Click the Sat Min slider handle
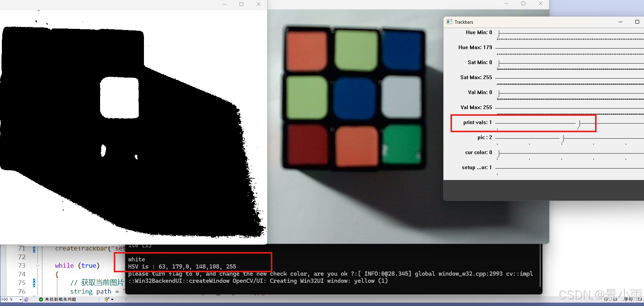The height and width of the screenshot is (306, 644). click(498, 64)
